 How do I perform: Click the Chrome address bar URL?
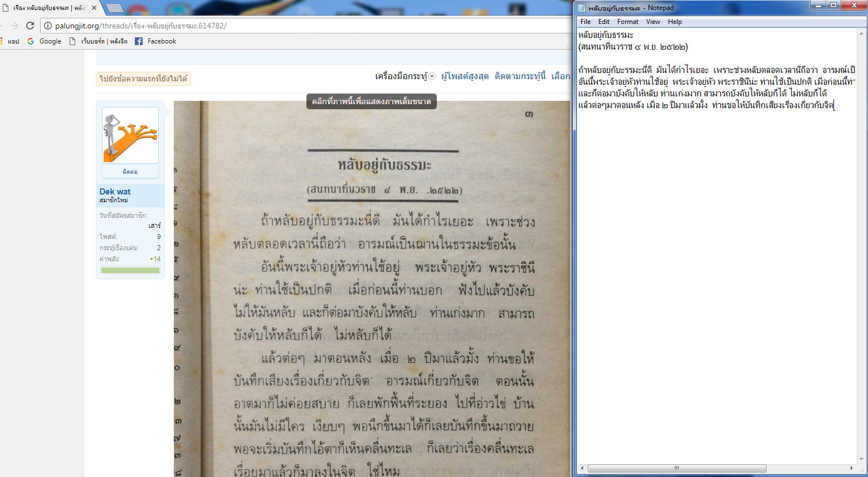(140, 26)
